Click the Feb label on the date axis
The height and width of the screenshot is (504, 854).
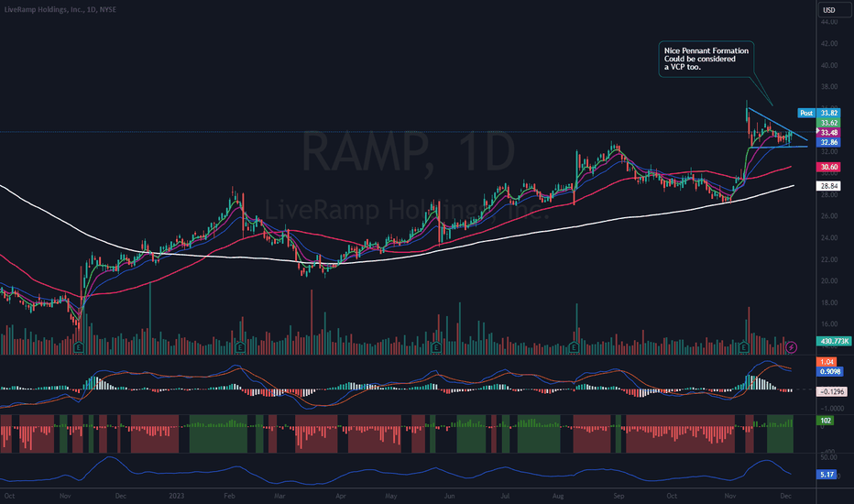(229, 496)
